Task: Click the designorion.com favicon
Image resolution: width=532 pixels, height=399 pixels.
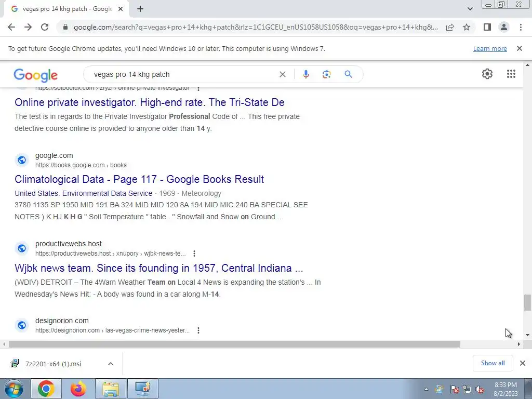Action: pos(22,325)
